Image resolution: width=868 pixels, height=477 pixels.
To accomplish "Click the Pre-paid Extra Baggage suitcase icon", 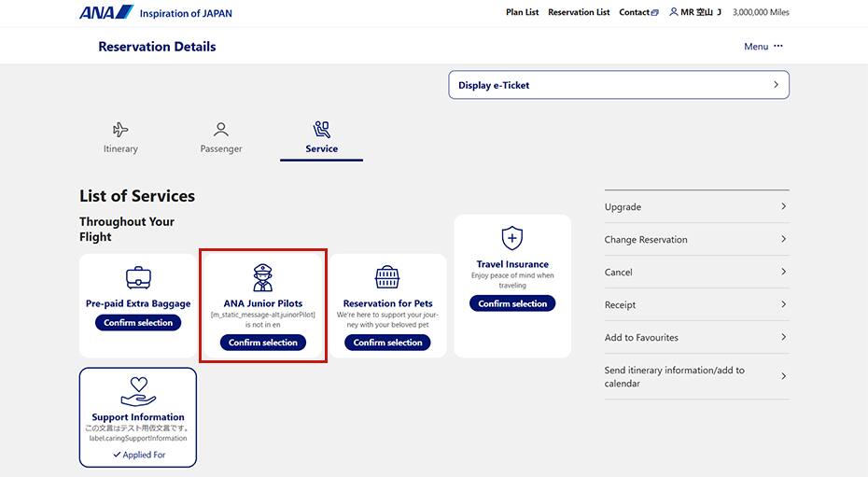I will point(138,277).
